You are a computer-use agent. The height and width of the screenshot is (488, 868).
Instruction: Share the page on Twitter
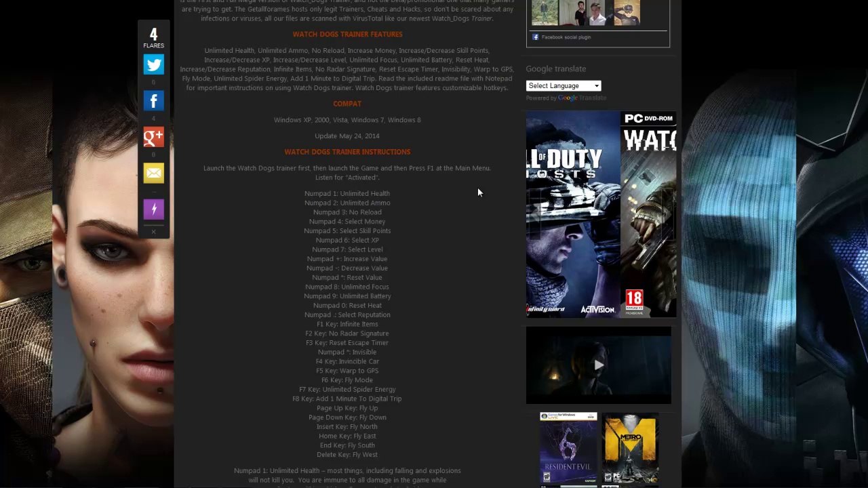153,64
